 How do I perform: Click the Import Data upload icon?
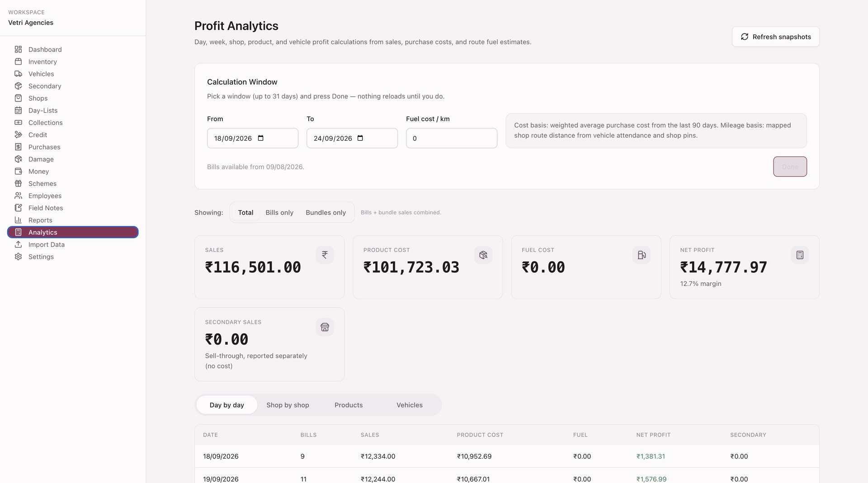point(18,245)
